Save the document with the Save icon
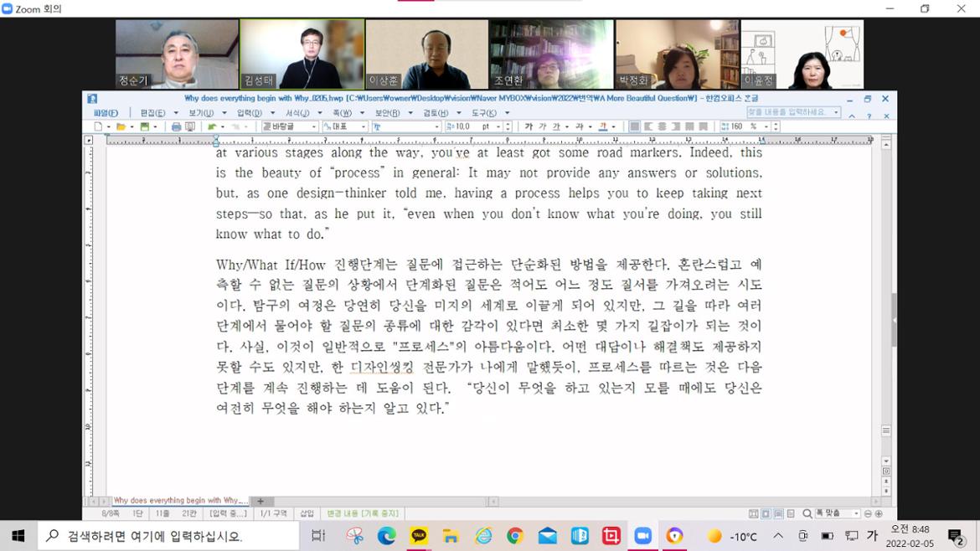Screen dimensions: 980x551 144,126
